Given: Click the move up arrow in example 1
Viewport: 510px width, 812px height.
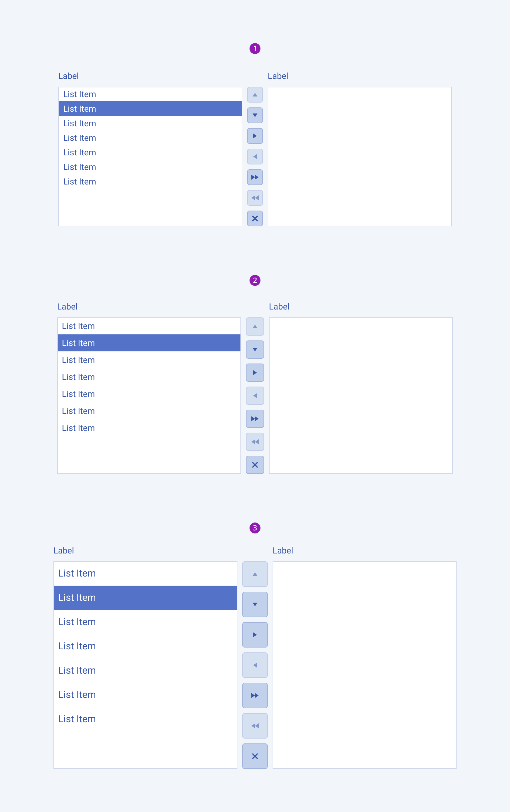Looking at the screenshot, I should coord(255,95).
